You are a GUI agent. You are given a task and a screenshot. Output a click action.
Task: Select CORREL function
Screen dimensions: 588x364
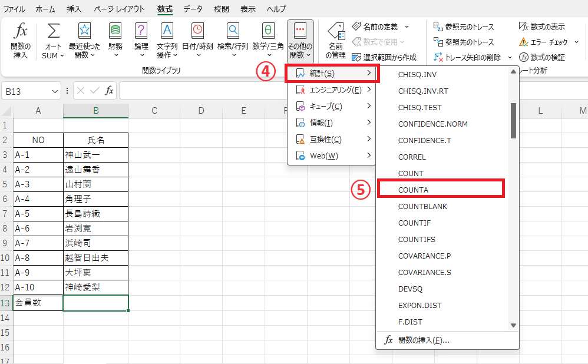[412, 157]
